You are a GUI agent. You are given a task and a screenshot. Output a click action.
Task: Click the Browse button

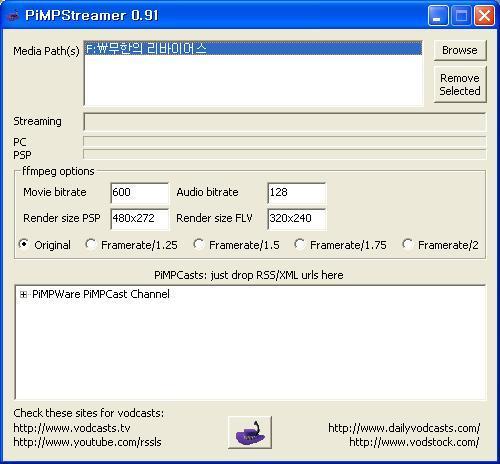(x=460, y=50)
